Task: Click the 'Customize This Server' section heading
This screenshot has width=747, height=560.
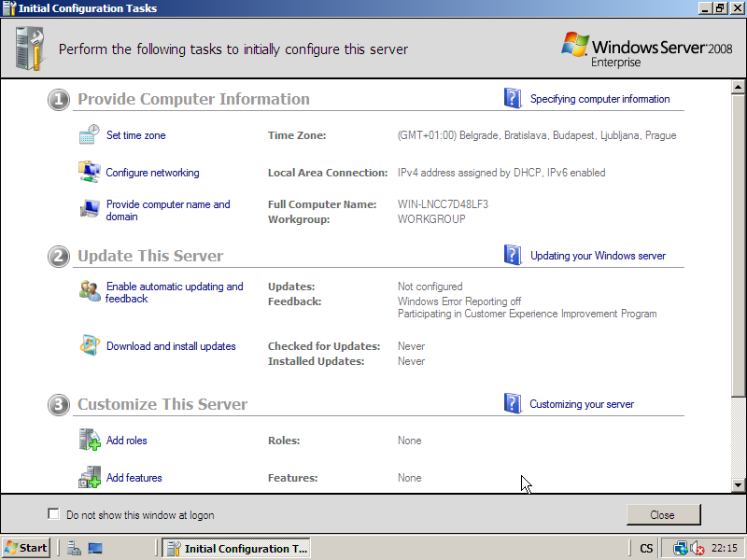Action: (x=162, y=404)
